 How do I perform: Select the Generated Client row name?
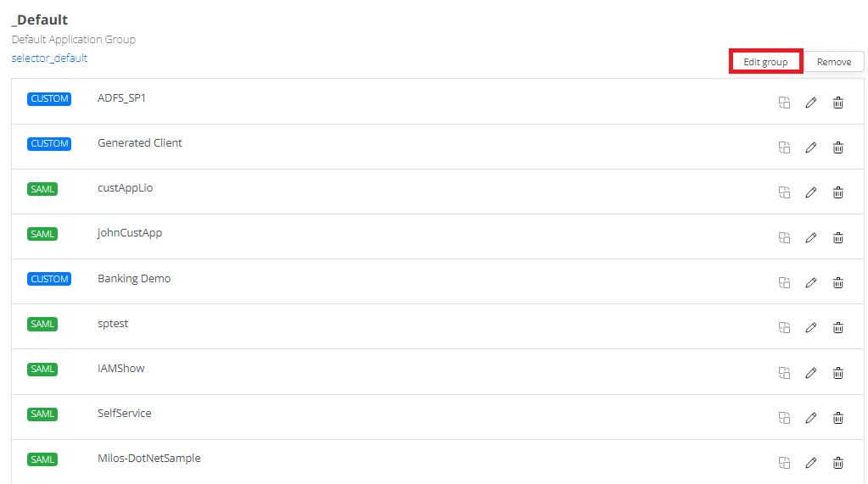coord(140,143)
